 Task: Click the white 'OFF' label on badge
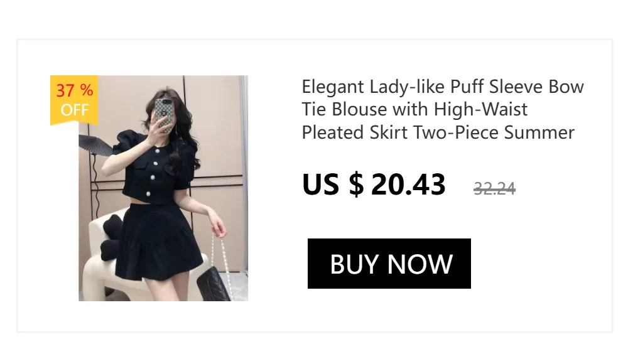[75, 110]
